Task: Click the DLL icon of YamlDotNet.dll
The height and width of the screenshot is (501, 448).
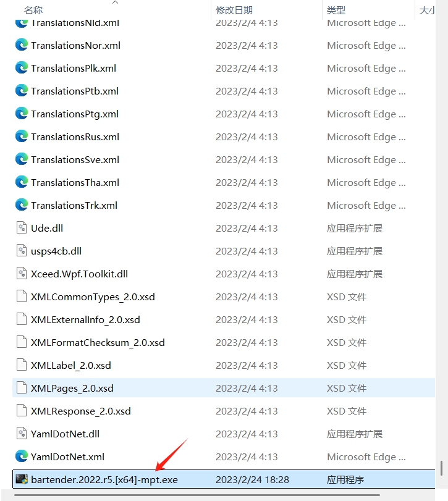Action: (x=22, y=434)
